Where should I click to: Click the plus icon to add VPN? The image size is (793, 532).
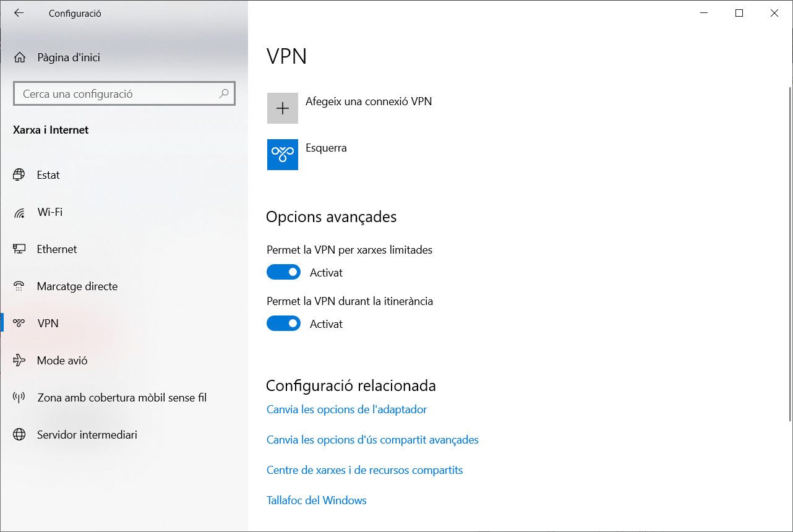click(x=283, y=108)
